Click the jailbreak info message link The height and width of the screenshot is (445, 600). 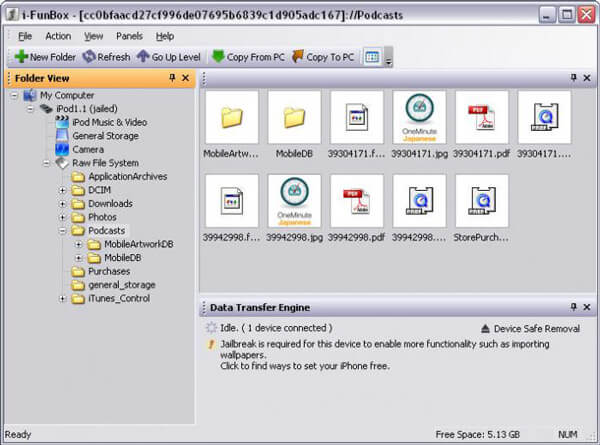coord(385,355)
